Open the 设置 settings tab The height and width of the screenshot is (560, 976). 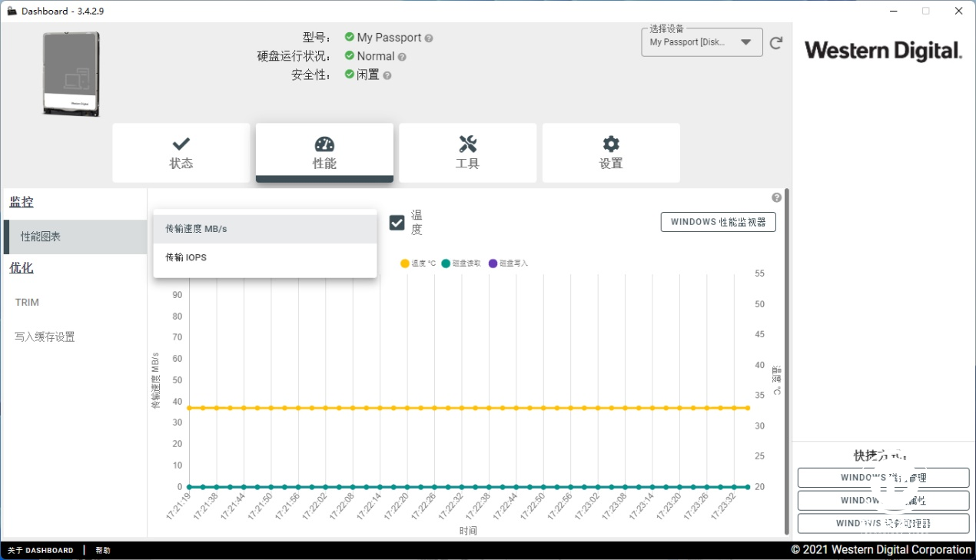point(611,153)
